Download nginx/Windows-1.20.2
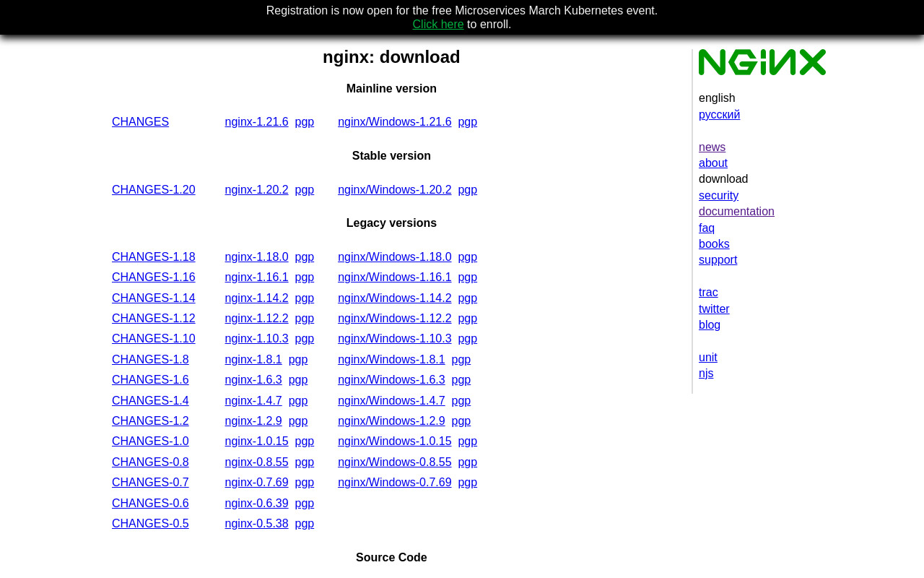924x578 pixels. (x=395, y=190)
